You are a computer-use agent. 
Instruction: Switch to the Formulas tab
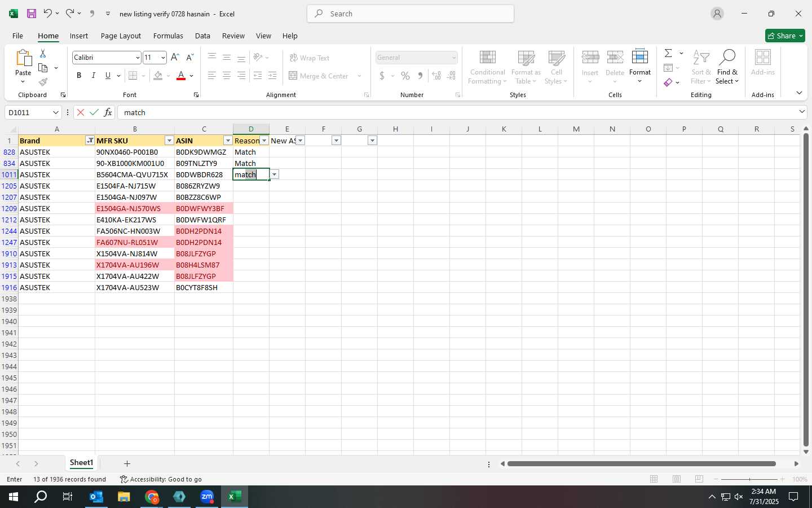coord(168,36)
